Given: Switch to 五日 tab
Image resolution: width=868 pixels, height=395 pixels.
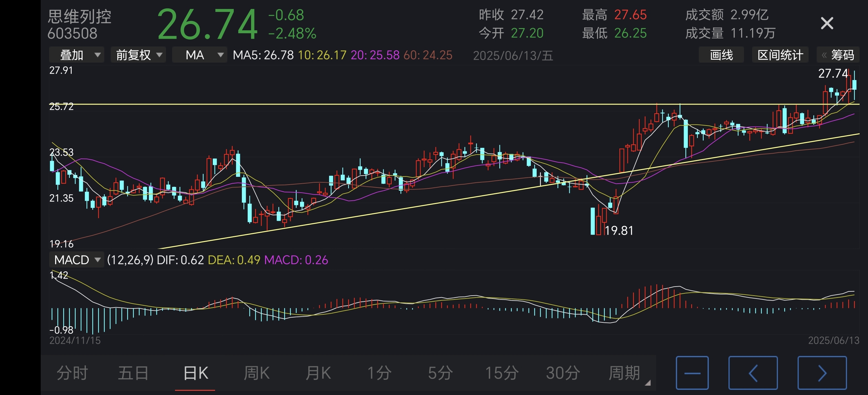Looking at the screenshot, I should (133, 373).
